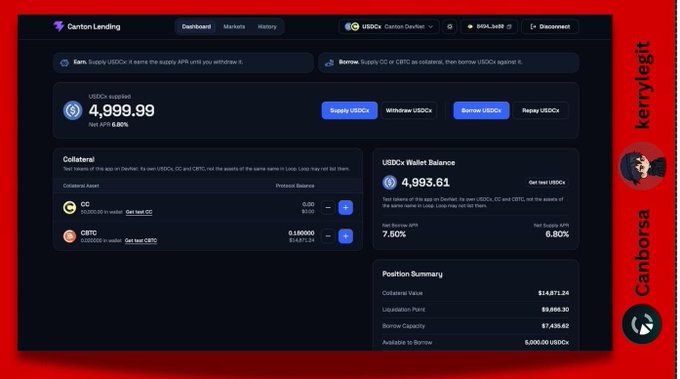Screen dimensions: 680x379
Task: Open the Get test CC link
Action: tap(139, 212)
